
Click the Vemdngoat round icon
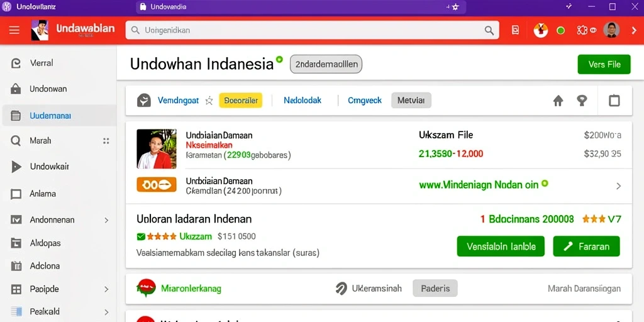(144, 100)
